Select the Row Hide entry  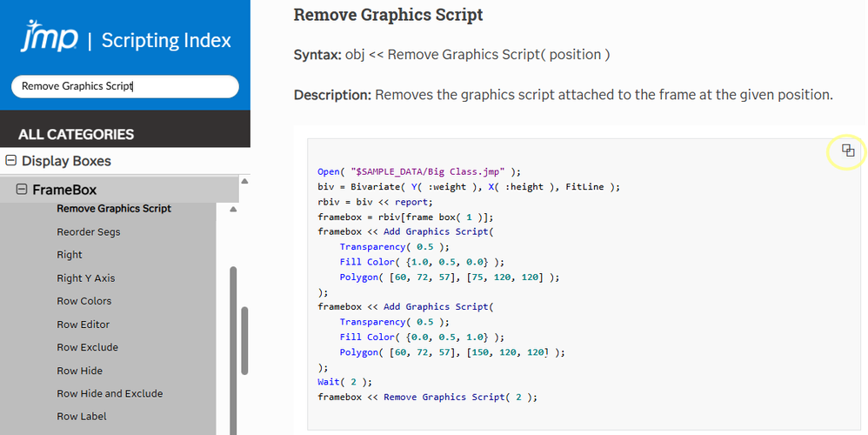80,371
